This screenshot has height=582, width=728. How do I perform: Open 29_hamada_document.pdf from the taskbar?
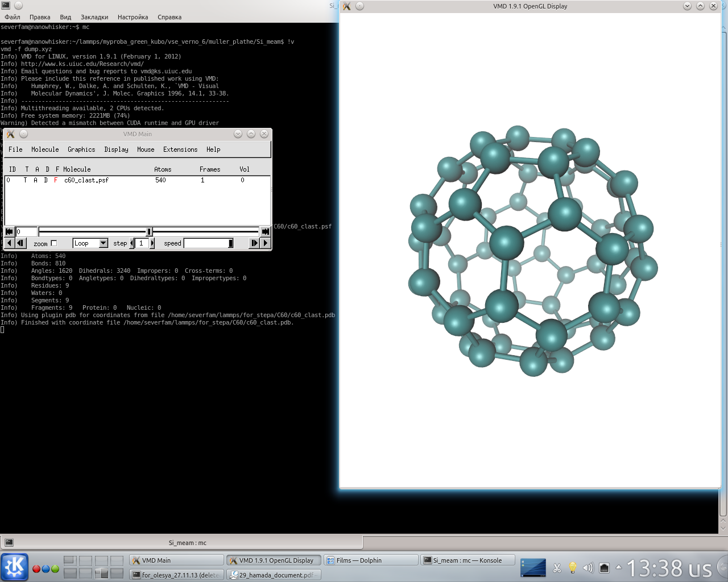(x=274, y=575)
